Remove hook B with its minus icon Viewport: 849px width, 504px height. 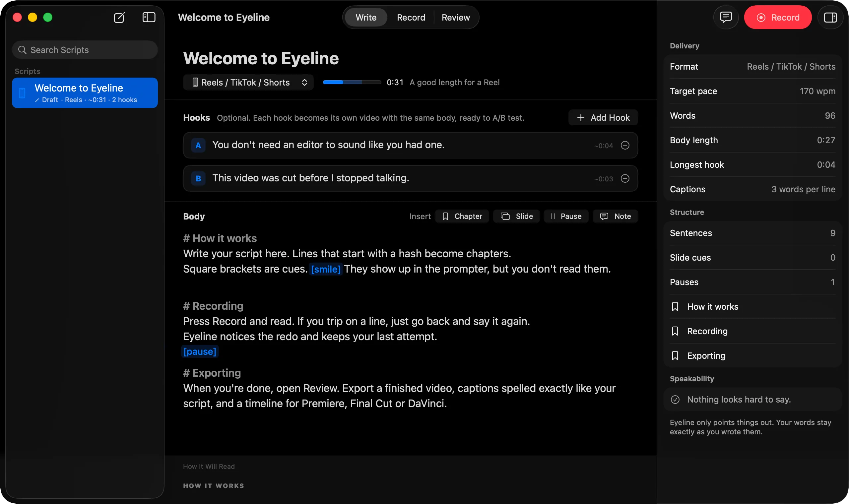coord(625,179)
